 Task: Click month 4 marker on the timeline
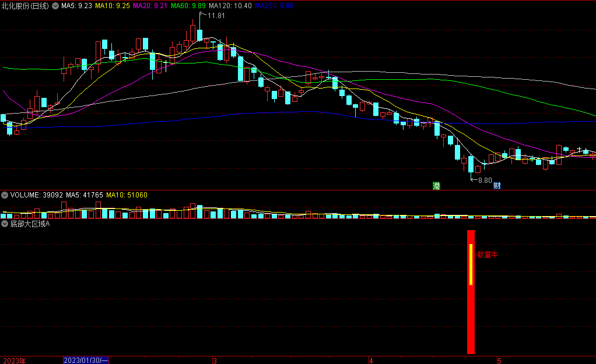pos(371,361)
